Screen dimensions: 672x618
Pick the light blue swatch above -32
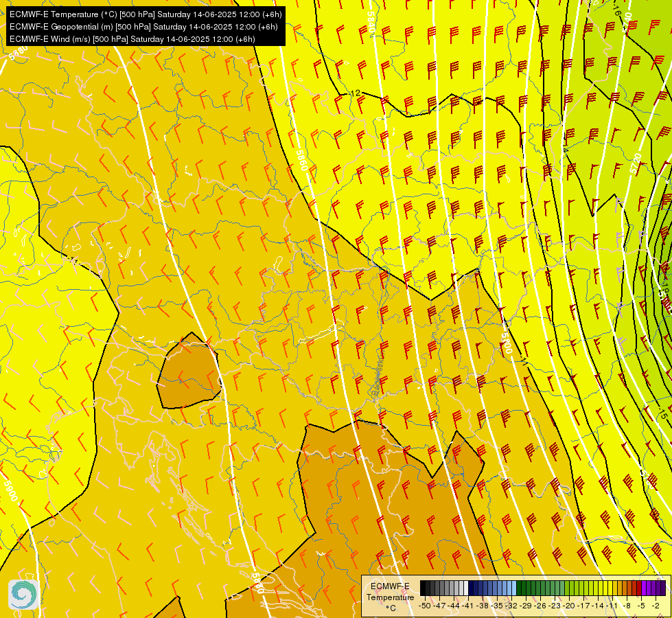[514, 588]
